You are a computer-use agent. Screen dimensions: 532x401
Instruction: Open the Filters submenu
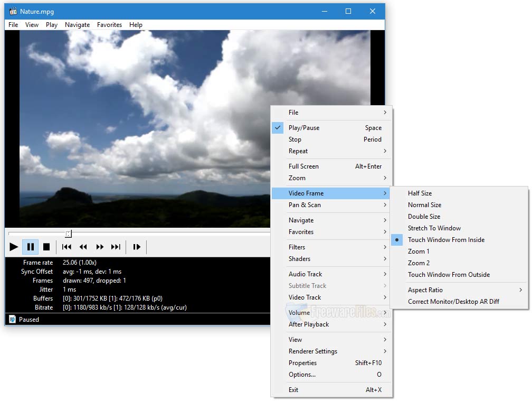tap(297, 247)
